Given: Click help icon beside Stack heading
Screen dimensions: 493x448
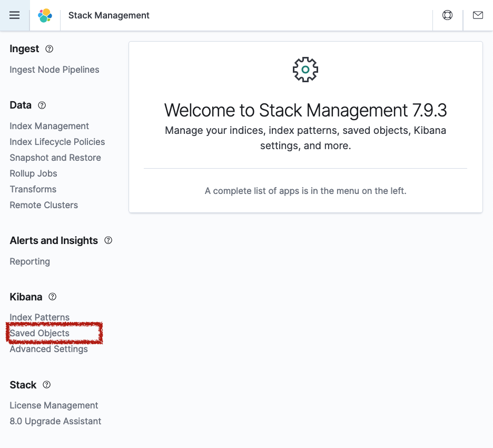Looking at the screenshot, I should point(46,385).
